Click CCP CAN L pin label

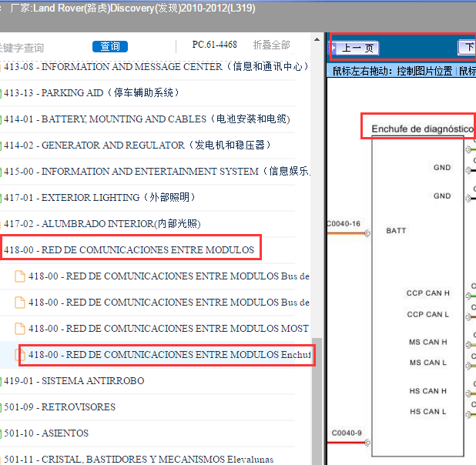pyautogui.click(x=428, y=314)
